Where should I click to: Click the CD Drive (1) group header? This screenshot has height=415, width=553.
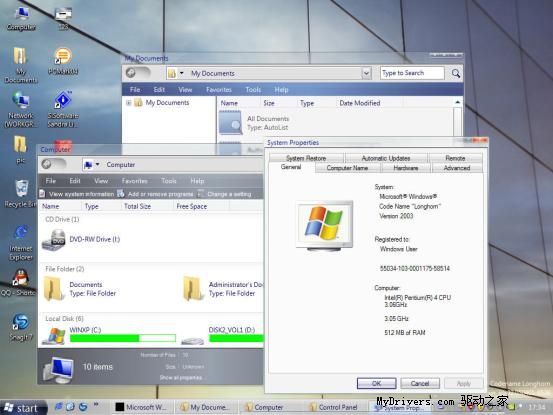[62, 219]
